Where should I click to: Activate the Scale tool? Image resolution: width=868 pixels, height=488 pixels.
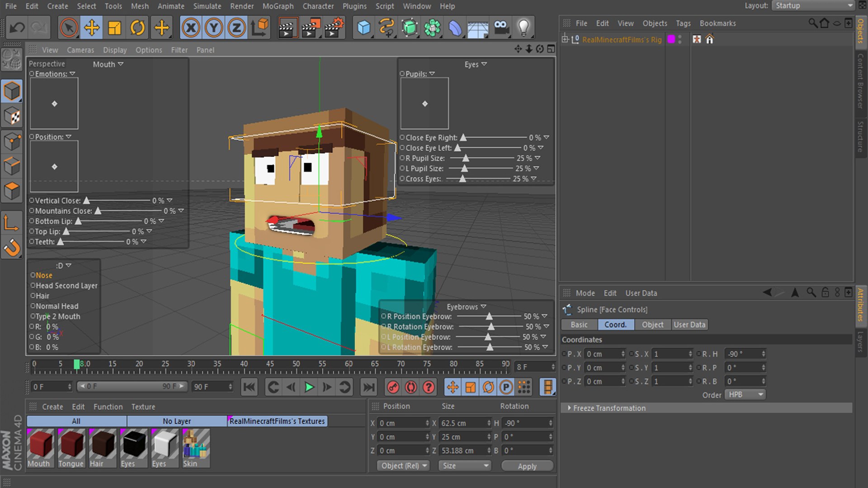(114, 28)
